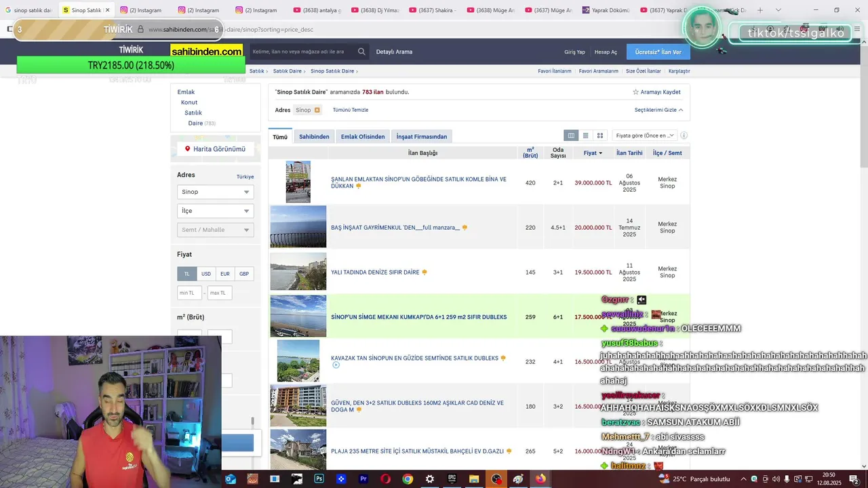Open the Sinop city dropdown
Image resolution: width=868 pixels, height=488 pixels.
[x=216, y=192]
